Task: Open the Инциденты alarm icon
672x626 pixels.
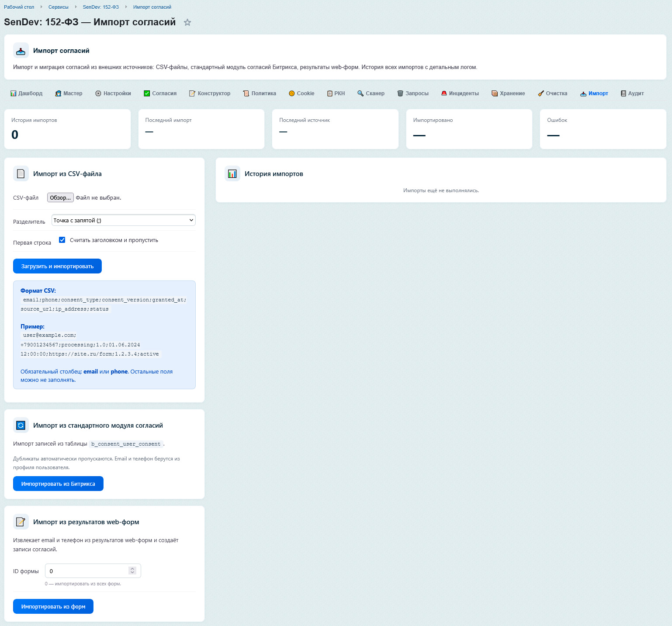Action: 444,93
